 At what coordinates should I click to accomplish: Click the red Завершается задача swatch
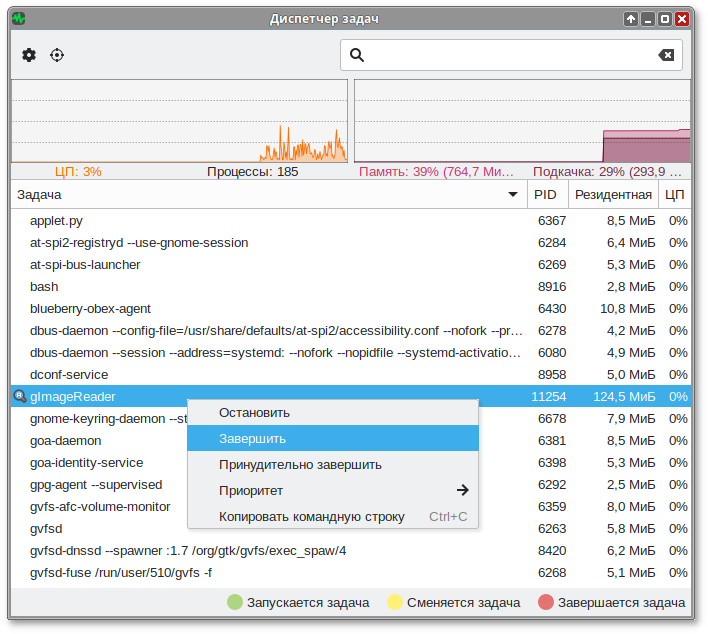[545, 602]
